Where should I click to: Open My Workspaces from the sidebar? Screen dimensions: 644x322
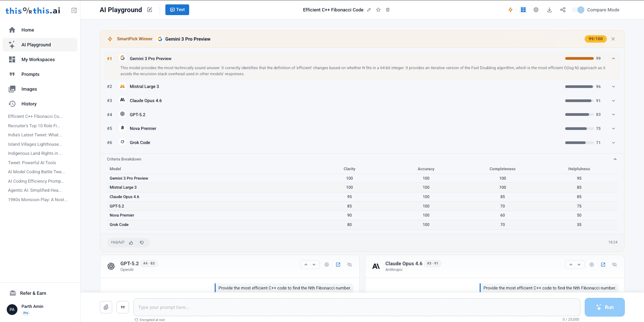coord(38,59)
